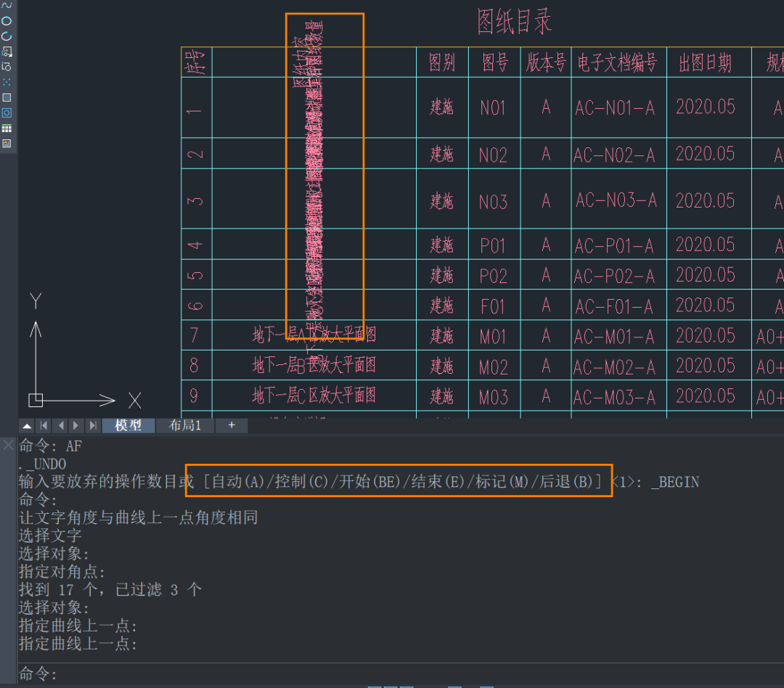This screenshot has height=688, width=784.
Task: Select the Ellipse drawing tool
Action: pos(7,20)
